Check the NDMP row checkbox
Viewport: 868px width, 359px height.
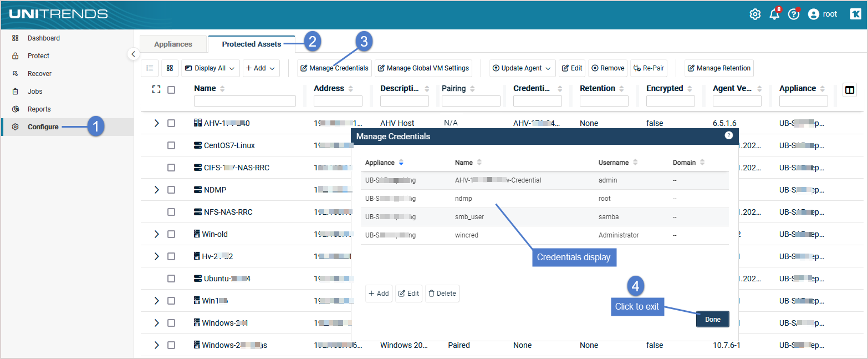point(171,190)
